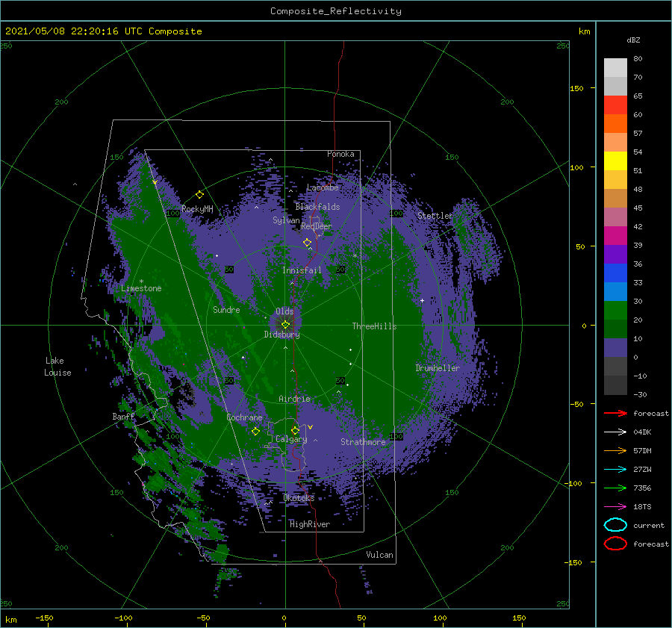This screenshot has width=672, height=628.
Task: Click the Airdrie label
Action: click(294, 399)
